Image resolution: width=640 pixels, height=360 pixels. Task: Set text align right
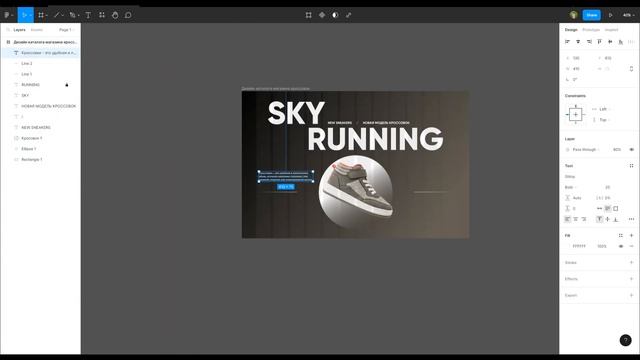click(584, 219)
